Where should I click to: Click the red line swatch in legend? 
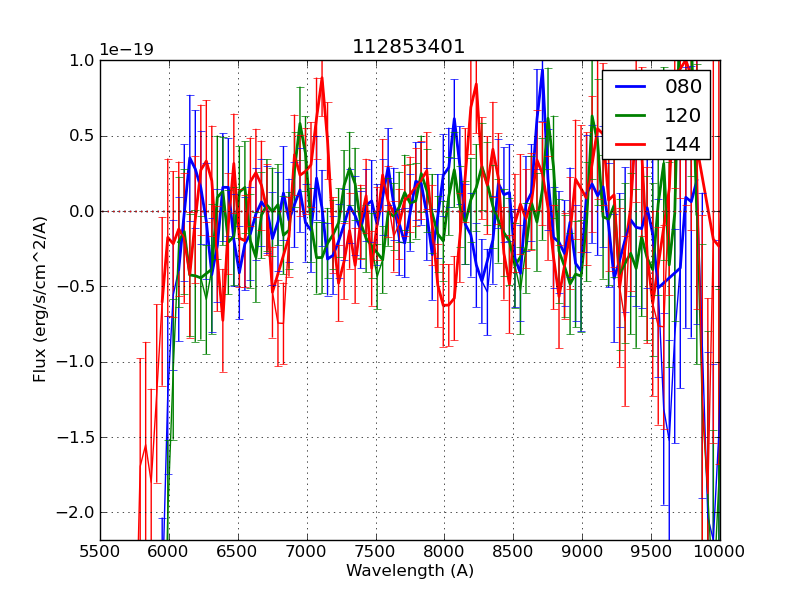pos(630,144)
